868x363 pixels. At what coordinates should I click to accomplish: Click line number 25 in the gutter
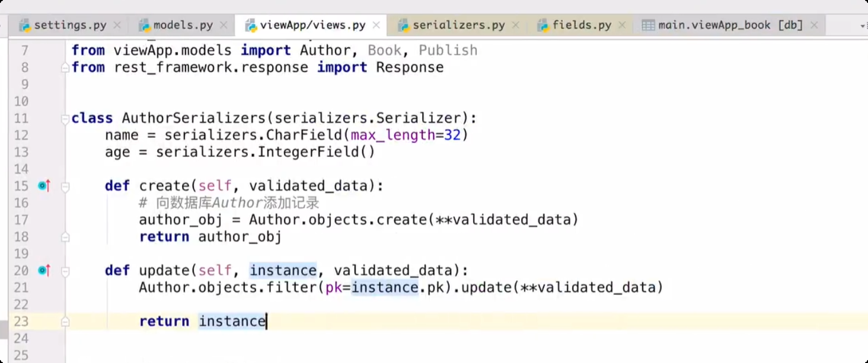21,355
